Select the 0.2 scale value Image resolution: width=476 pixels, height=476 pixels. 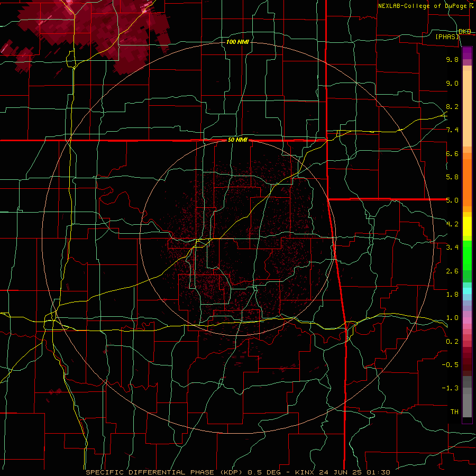[x=452, y=342]
